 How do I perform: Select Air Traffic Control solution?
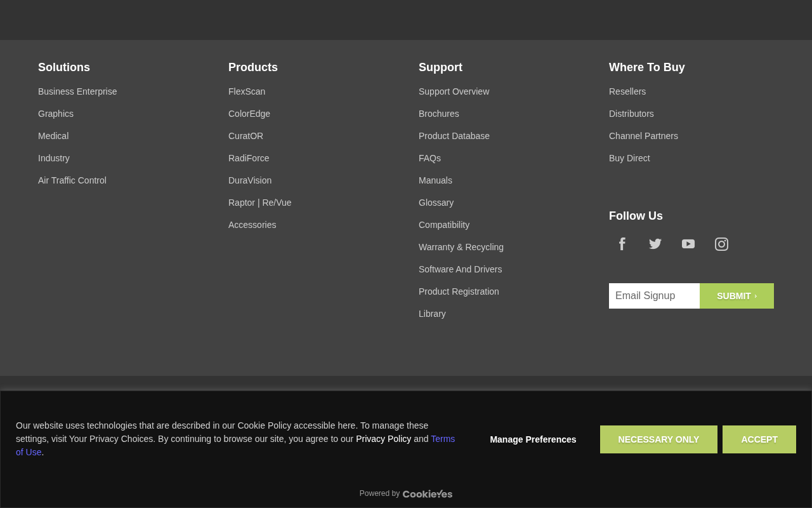coord(72,180)
